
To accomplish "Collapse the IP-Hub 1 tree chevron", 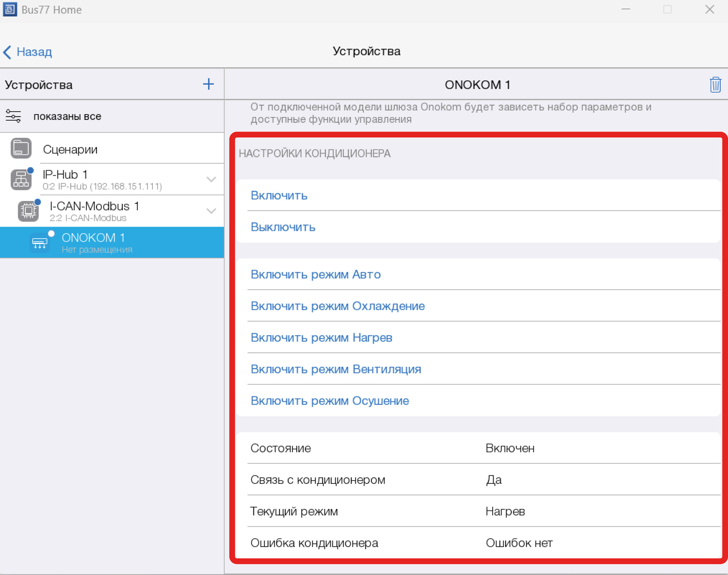I will (x=211, y=180).
